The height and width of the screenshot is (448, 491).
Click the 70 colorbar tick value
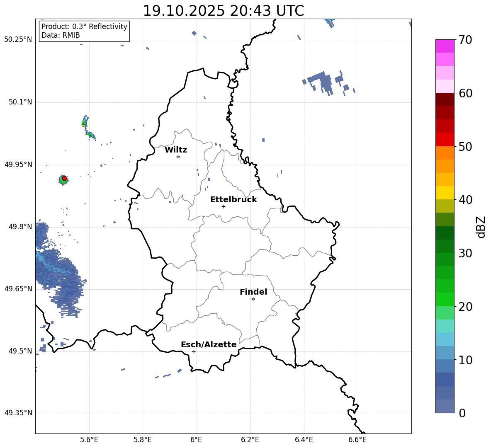click(x=465, y=40)
